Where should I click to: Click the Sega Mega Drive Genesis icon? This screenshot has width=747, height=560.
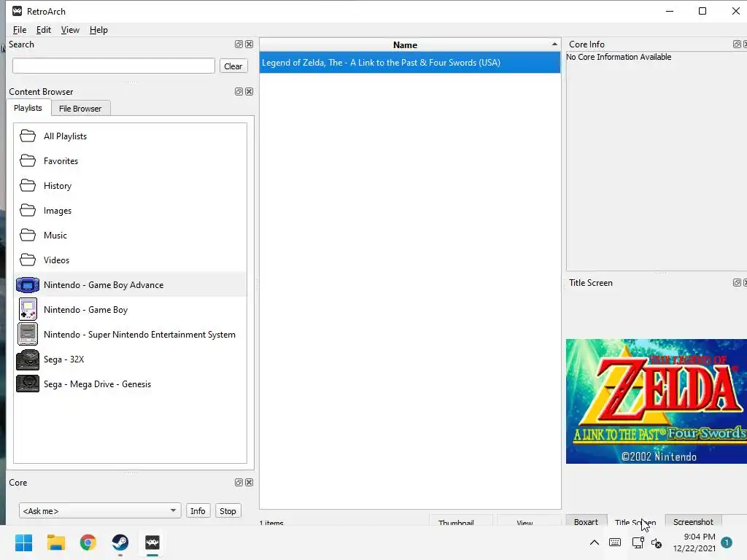(x=28, y=384)
